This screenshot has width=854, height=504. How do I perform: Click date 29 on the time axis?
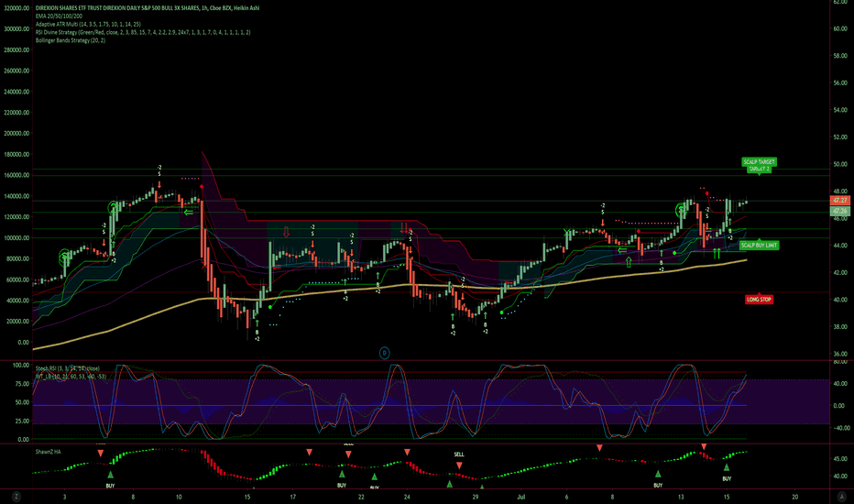pos(476,497)
